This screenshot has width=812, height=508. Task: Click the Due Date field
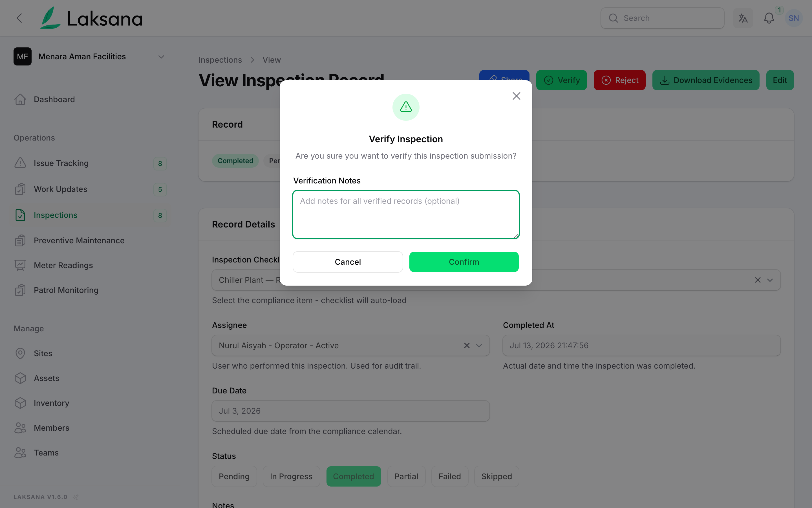coord(351,411)
